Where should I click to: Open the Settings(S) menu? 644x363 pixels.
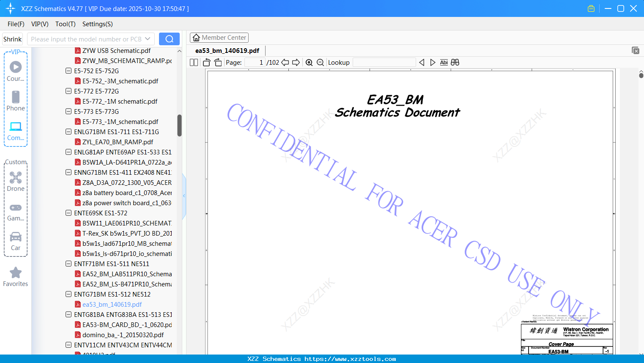pos(98,24)
